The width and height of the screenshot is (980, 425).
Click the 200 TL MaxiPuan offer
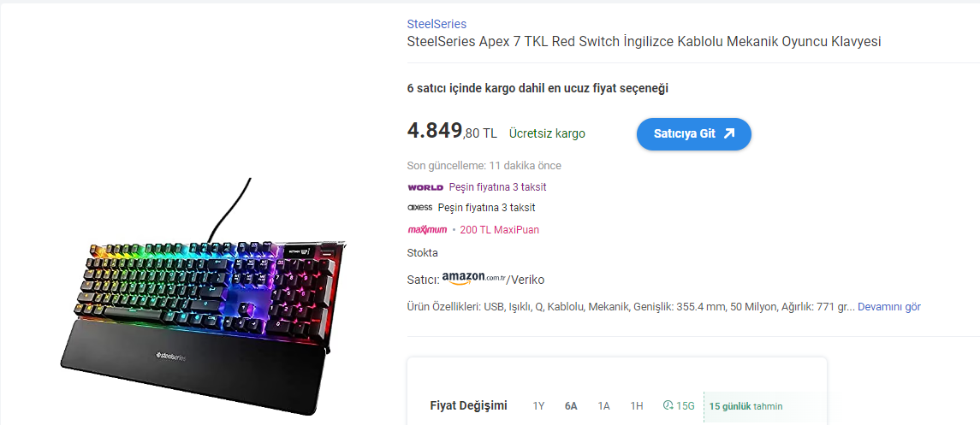click(x=499, y=229)
